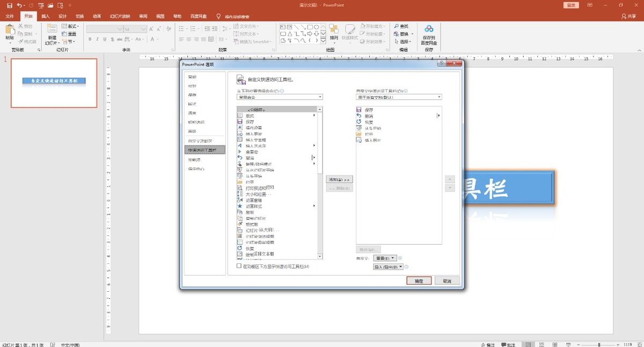Image resolution: width=644 pixels, height=347 pixels.
Task: Click the 重置 slide reset ribbon button
Action: (x=69, y=34)
